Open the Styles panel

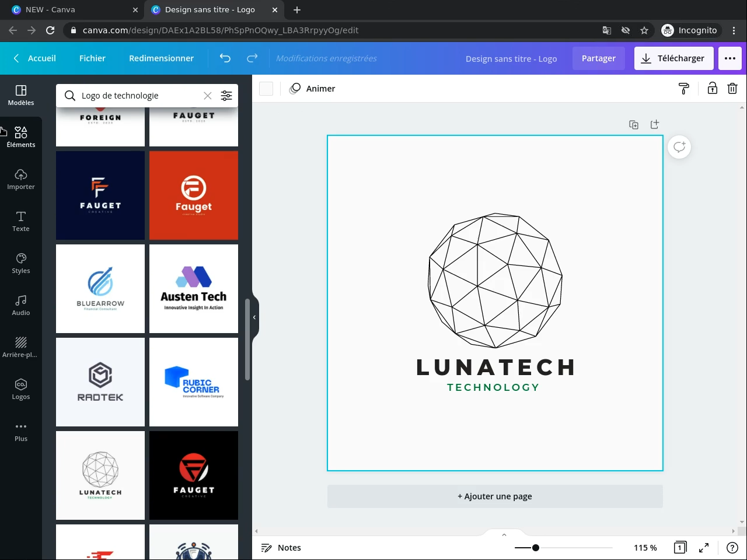click(21, 264)
